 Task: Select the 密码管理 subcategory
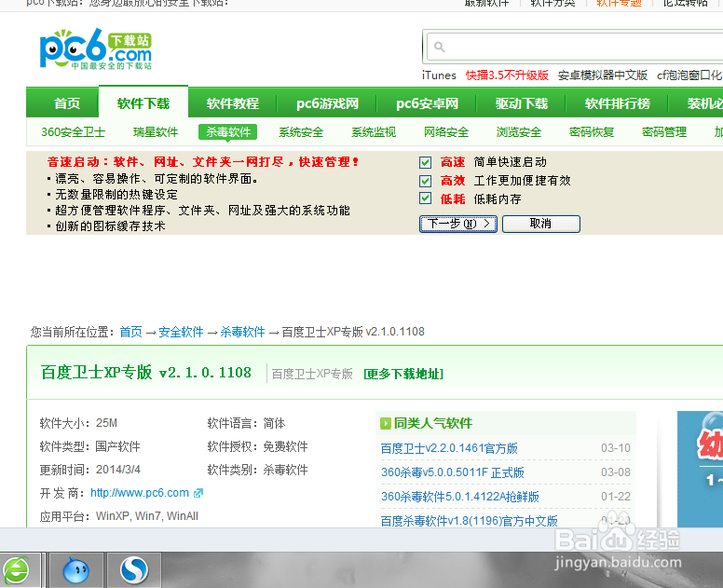(664, 132)
